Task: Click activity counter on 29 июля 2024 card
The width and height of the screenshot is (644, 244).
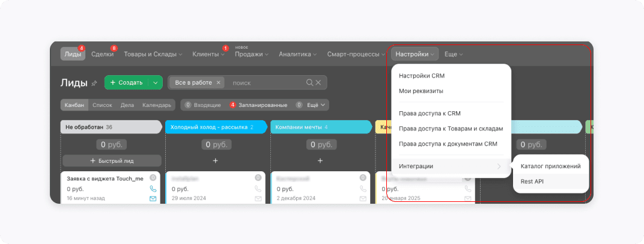Action: (x=258, y=178)
